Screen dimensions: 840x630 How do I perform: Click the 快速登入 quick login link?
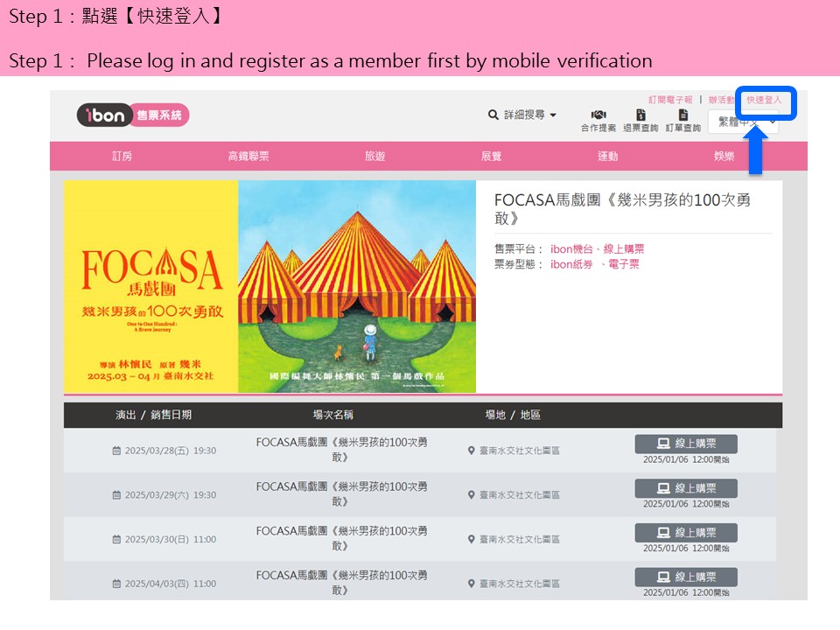(x=764, y=101)
